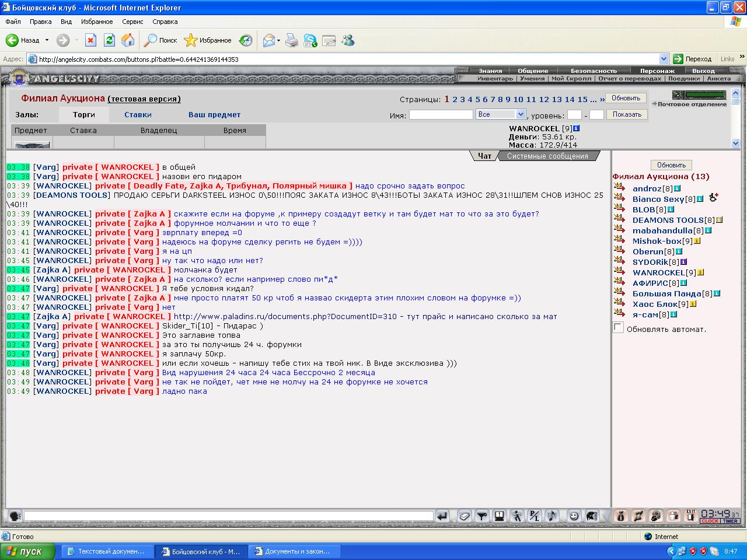Open the smiley emoticons icon
The height and width of the screenshot is (560, 747).
(x=574, y=516)
